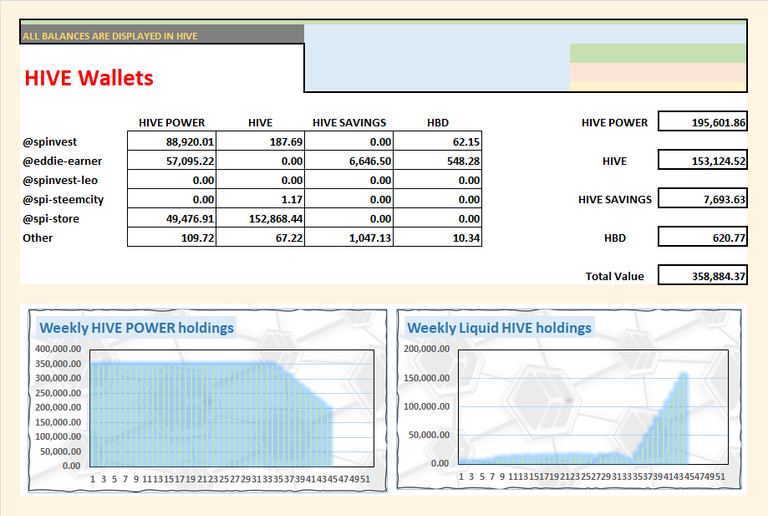Select @spi-store HIVE cell 152,868.44
Screen dimensions: 768x516
[x=260, y=218]
